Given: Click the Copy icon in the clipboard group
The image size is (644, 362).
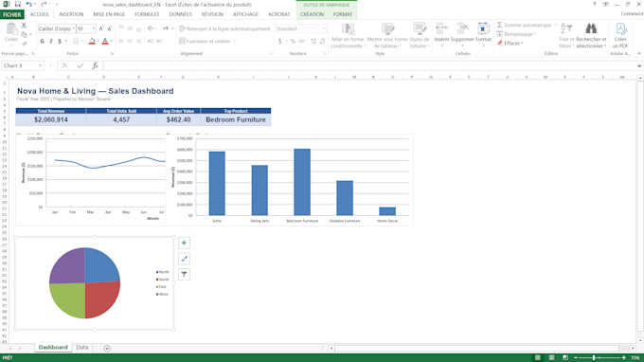Looking at the screenshot, I should 24,34.
